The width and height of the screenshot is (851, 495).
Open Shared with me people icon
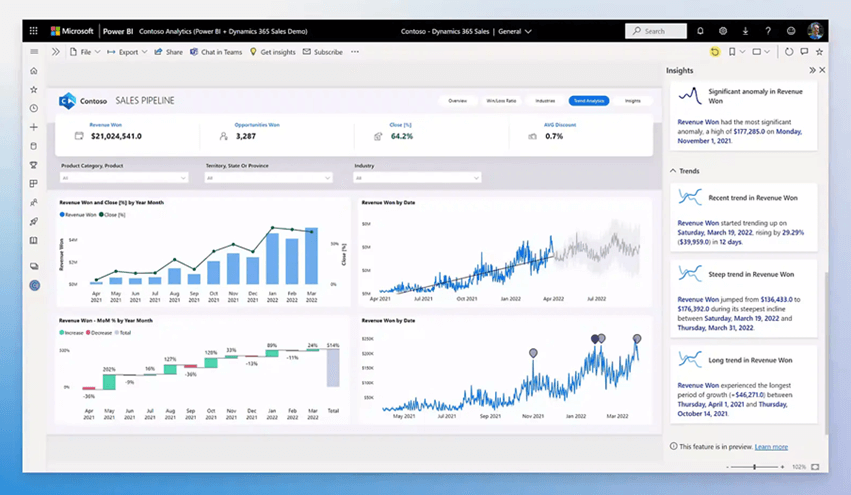point(34,202)
